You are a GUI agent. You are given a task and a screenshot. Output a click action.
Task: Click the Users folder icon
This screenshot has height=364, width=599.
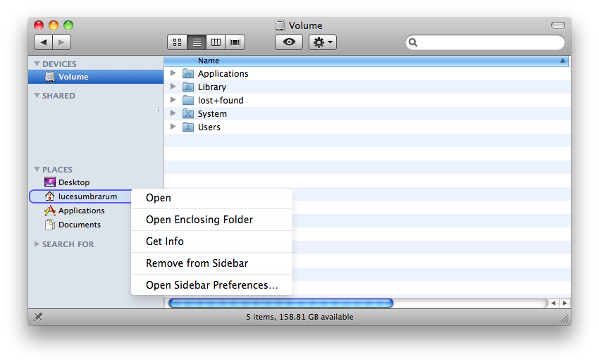(x=188, y=127)
